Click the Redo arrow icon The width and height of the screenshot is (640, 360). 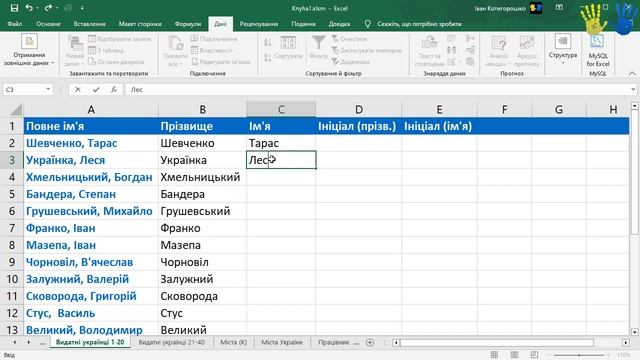pos(48,8)
